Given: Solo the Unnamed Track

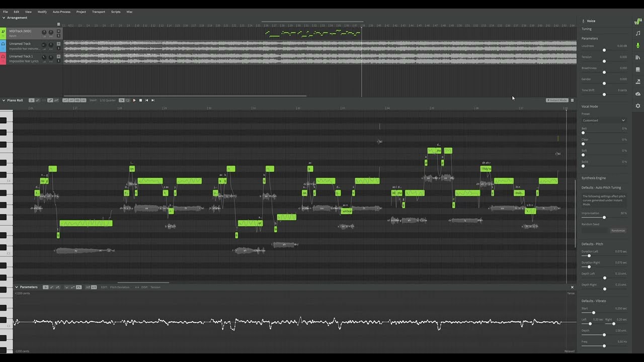Looking at the screenshot, I should pyautogui.click(x=58, y=48).
